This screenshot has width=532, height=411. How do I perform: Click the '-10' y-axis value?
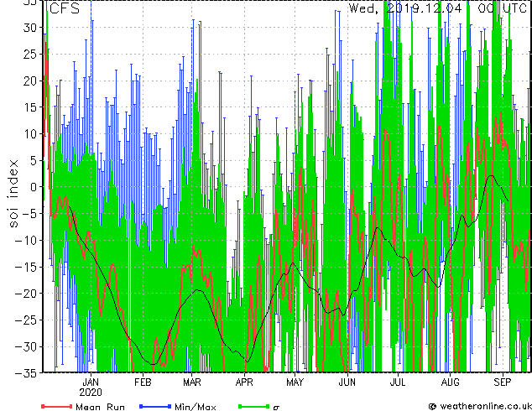pyautogui.click(x=26, y=241)
